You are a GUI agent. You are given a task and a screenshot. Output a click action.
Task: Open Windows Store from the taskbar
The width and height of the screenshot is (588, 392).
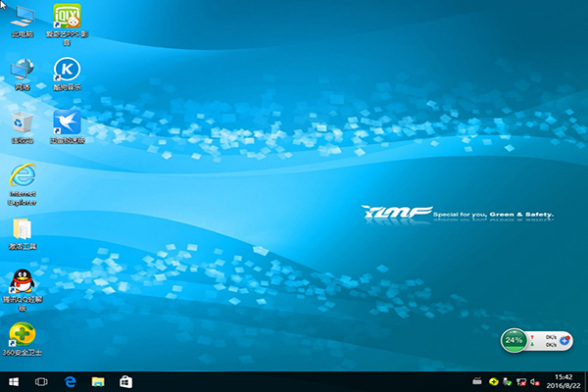click(x=125, y=382)
